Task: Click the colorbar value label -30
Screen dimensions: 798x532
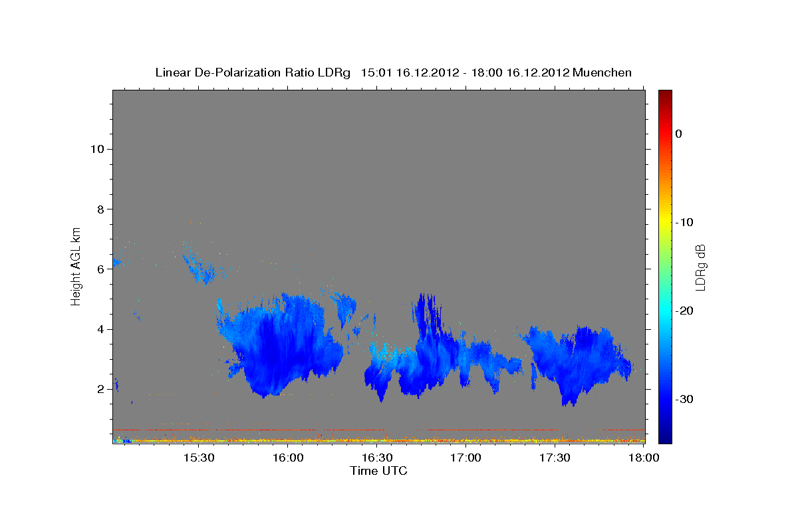Action: 684,399
